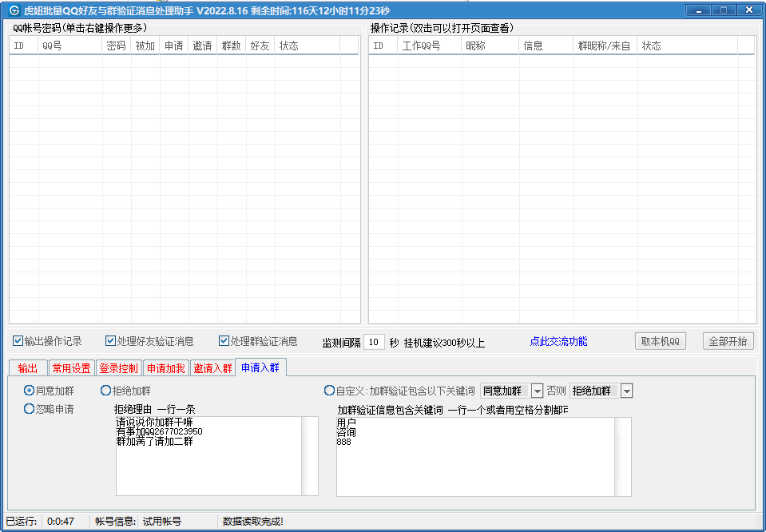Click the 拒绝理由 一行一条 label

click(154, 409)
